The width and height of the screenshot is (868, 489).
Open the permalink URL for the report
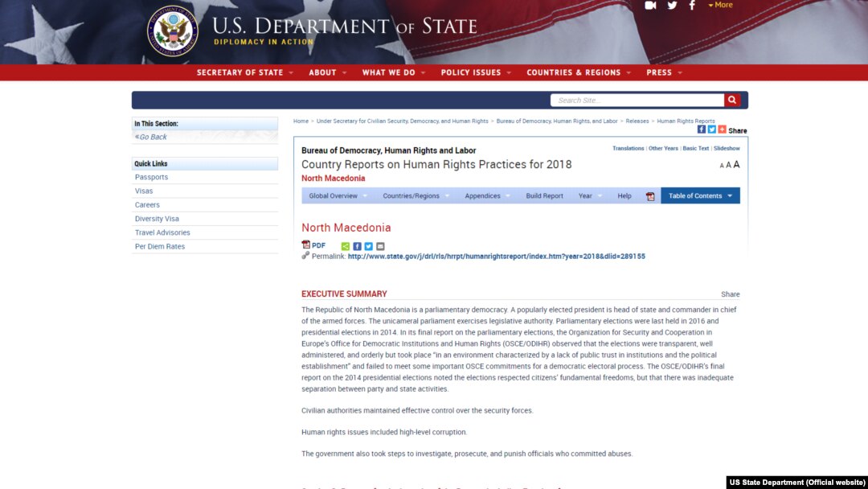pos(497,257)
